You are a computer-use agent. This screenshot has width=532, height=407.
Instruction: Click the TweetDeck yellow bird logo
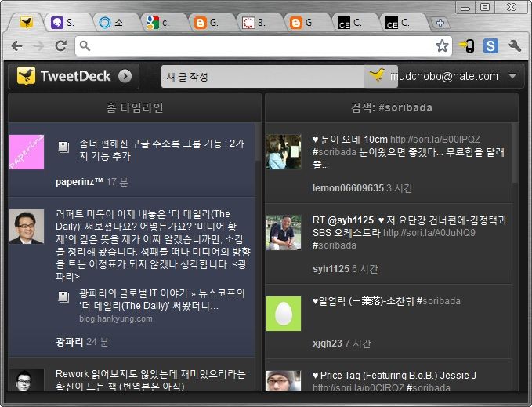(26, 76)
